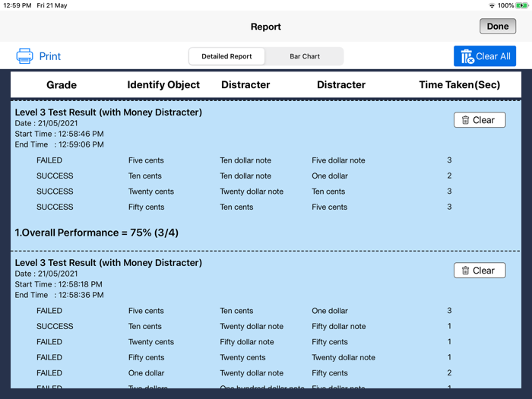
Task: Click the trash icon in Clear All
Action: click(x=467, y=56)
